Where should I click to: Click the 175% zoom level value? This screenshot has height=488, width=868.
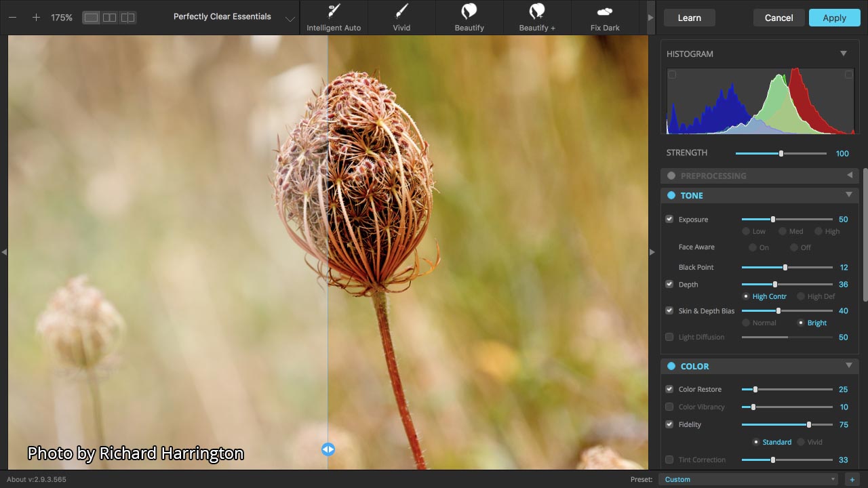point(62,18)
